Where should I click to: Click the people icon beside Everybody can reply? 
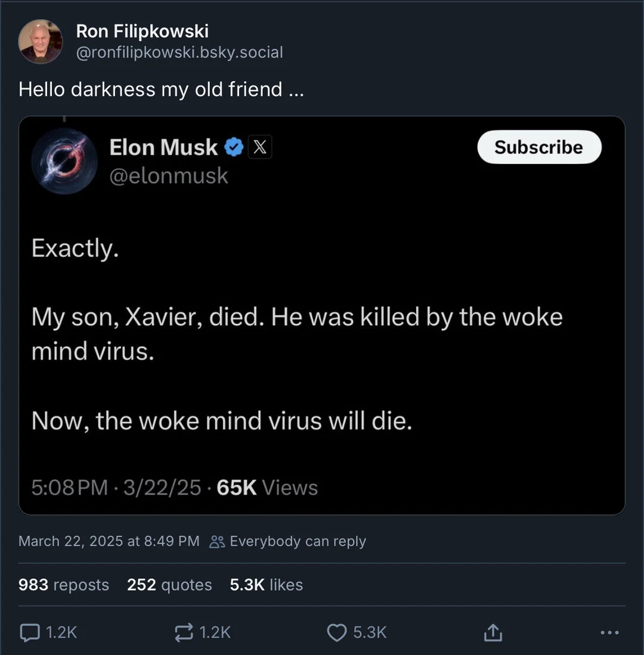(217, 542)
